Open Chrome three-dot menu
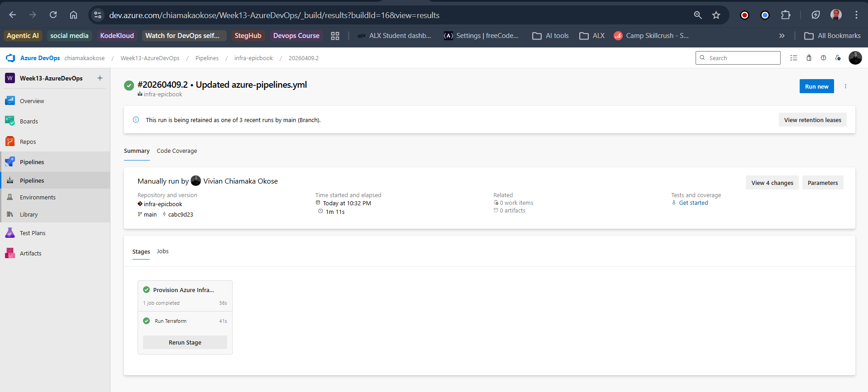The width and height of the screenshot is (868, 392). click(856, 15)
